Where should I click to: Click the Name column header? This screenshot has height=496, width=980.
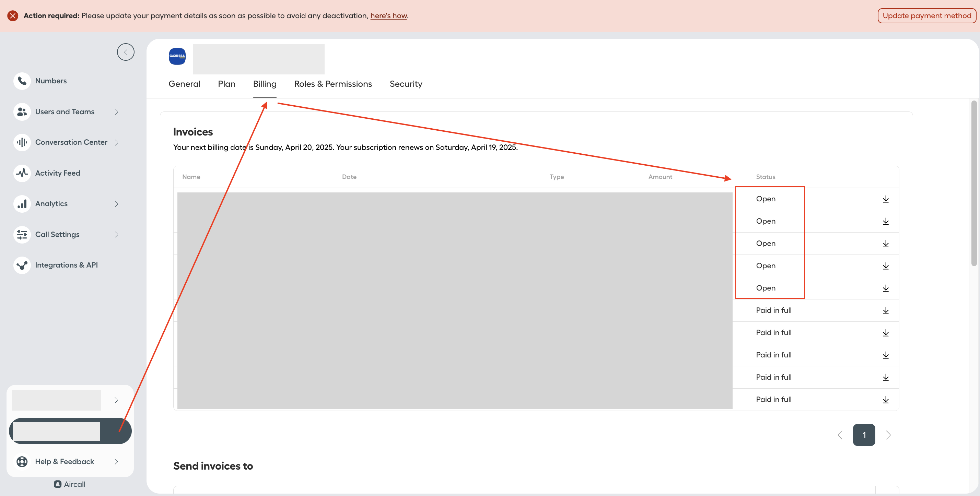(x=191, y=177)
